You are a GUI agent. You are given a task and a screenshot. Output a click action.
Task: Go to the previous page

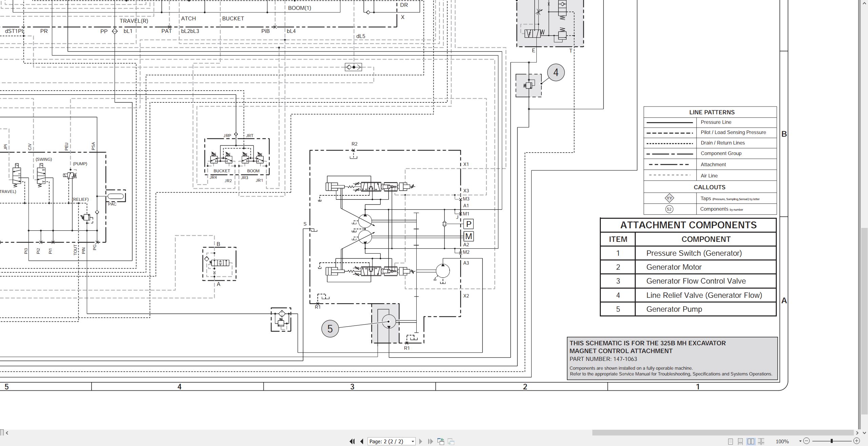[362, 441]
